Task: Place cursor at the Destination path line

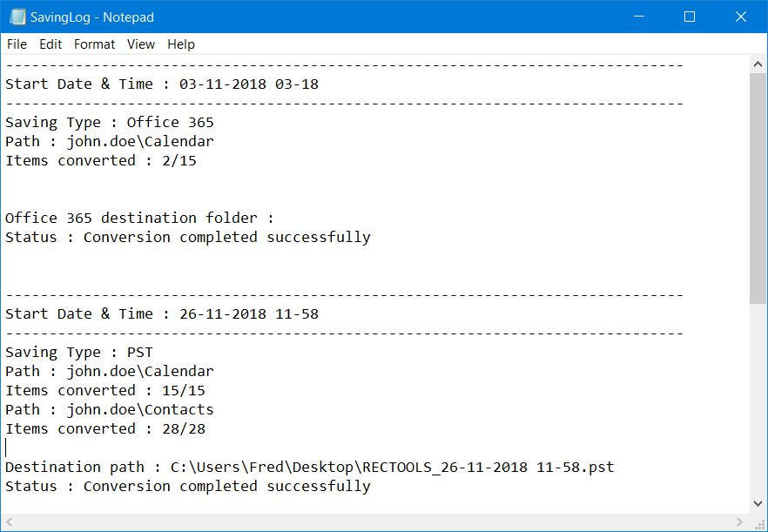Action: tap(310, 467)
